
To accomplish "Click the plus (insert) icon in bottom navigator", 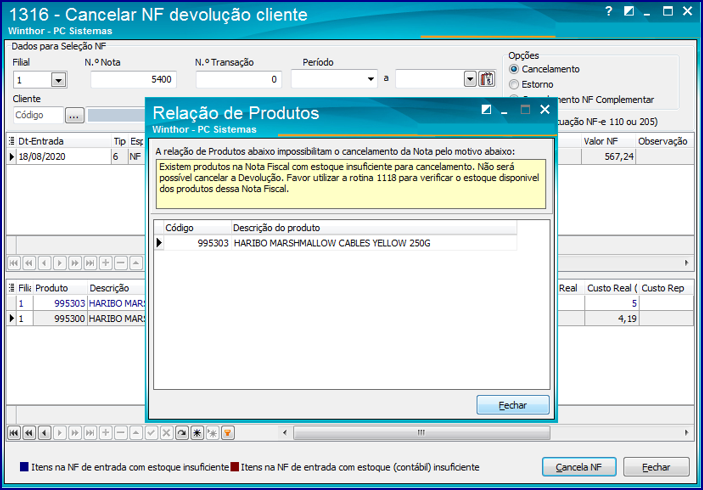I will tap(105, 433).
